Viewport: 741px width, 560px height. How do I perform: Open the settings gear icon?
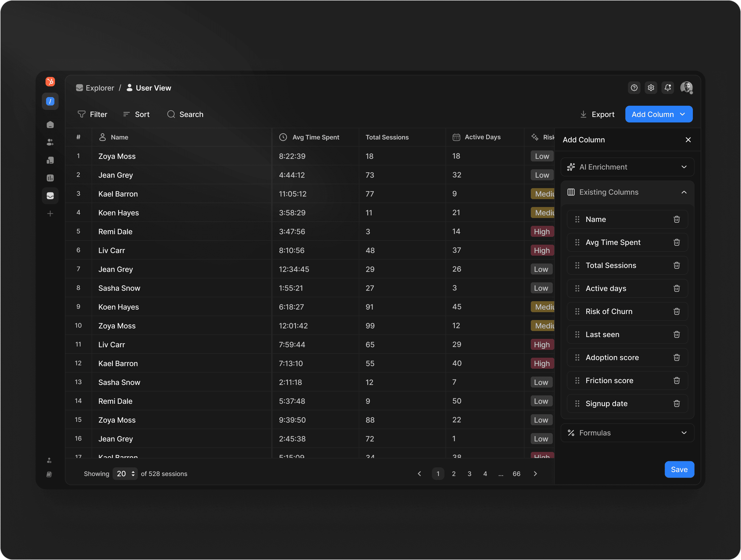[x=650, y=88]
